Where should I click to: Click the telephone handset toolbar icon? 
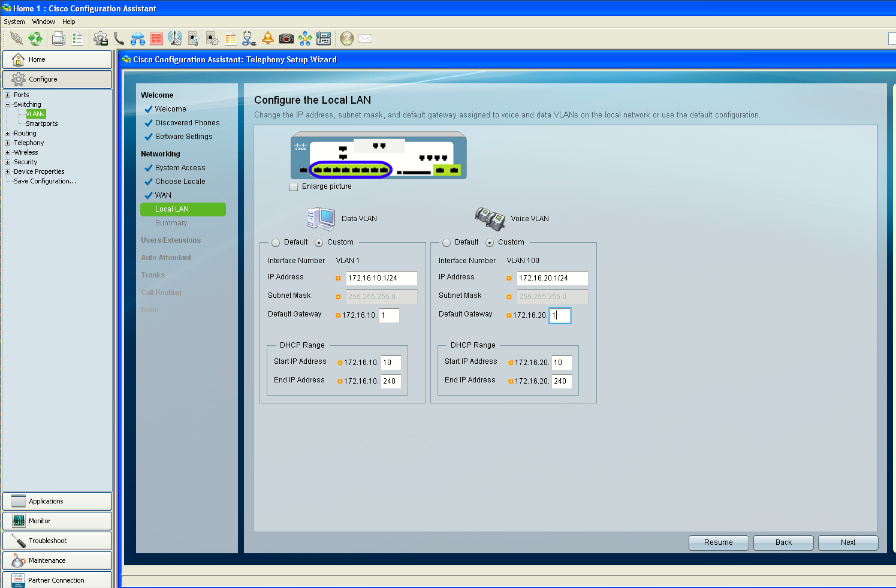119,39
